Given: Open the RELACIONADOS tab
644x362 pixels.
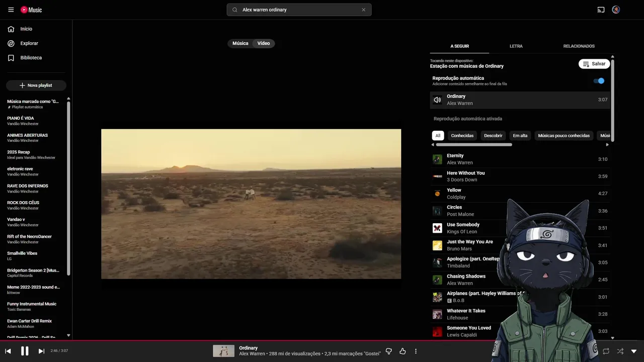Looking at the screenshot, I should [579, 46].
